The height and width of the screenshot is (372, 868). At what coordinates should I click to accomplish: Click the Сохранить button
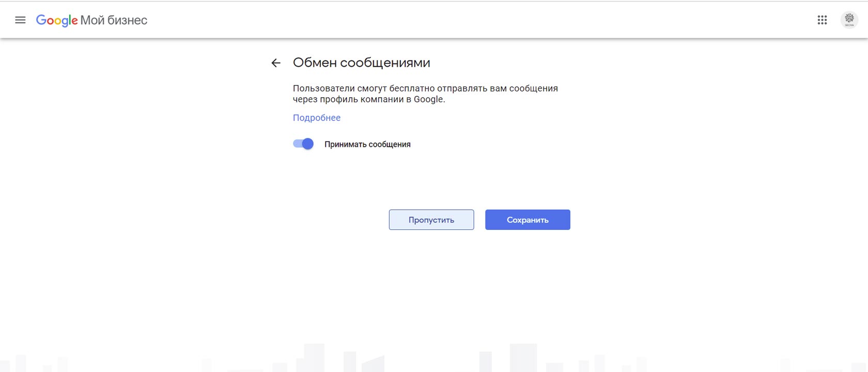528,220
